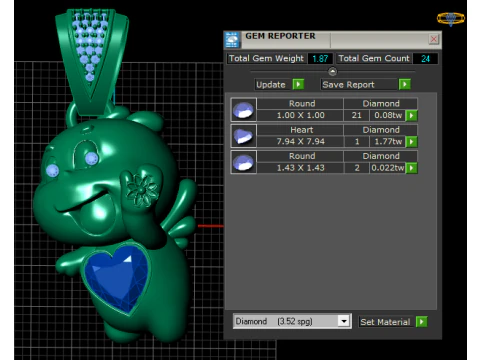Click the 0.08tw weight cell

388,115
